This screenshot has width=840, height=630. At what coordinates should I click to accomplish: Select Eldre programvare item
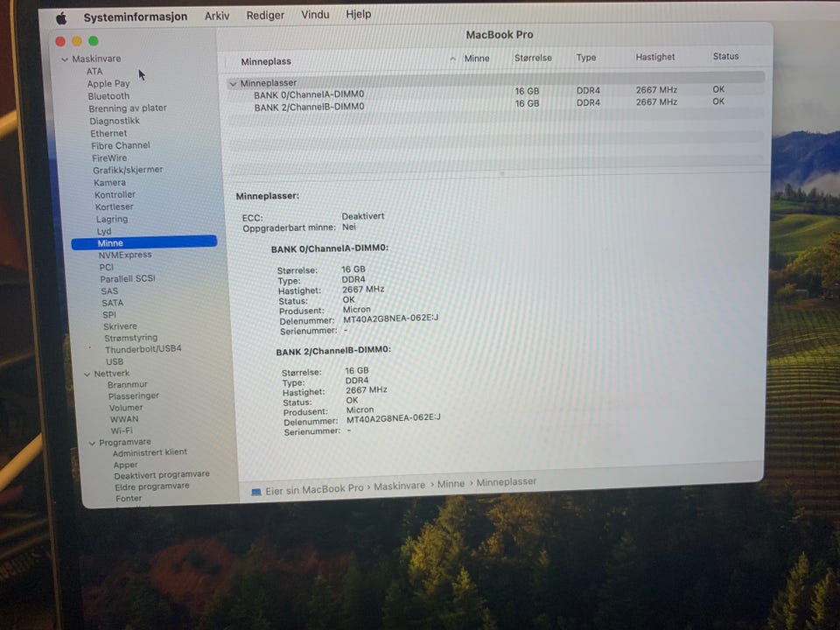tap(152, 486)
